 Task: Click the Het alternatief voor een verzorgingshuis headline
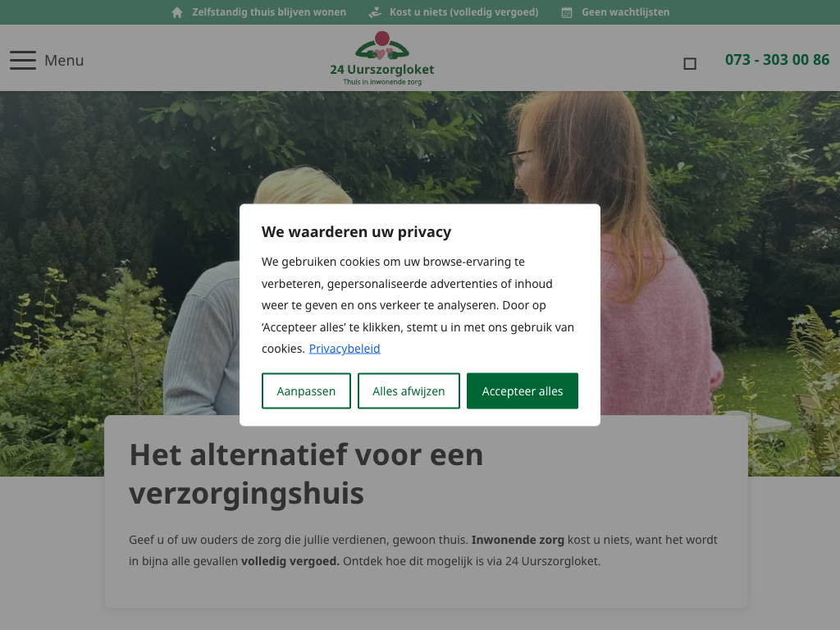tap(306, 473)
